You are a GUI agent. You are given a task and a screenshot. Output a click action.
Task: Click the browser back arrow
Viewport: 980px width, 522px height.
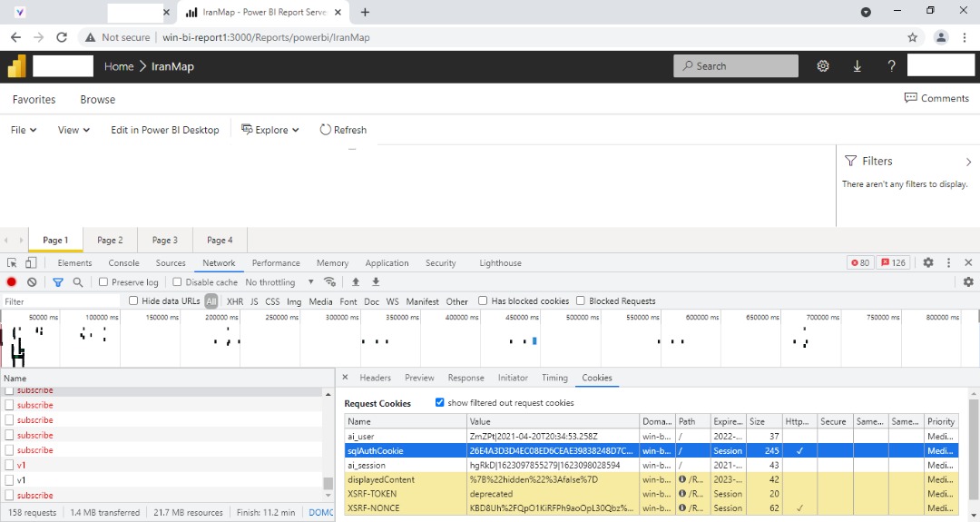[x=15, y=37]
